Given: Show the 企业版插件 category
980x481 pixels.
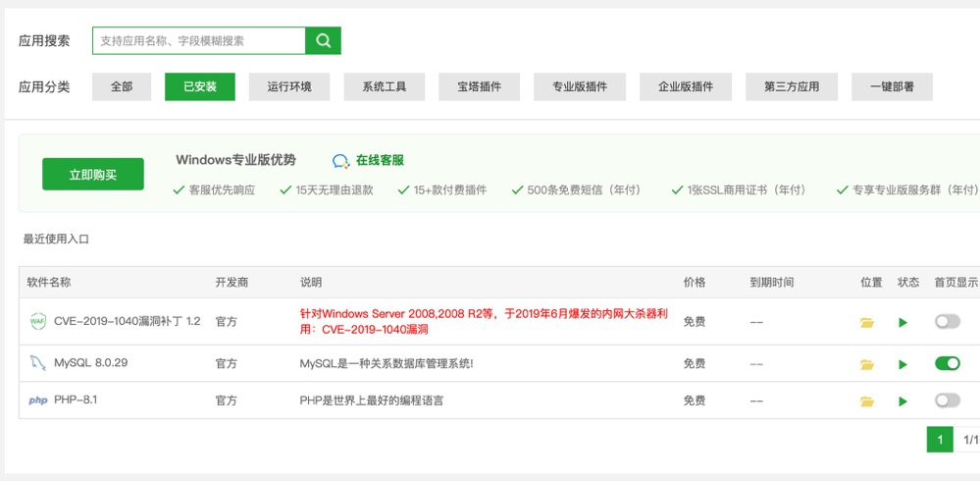Looking at the screenshot, I should tap(686, 87).
